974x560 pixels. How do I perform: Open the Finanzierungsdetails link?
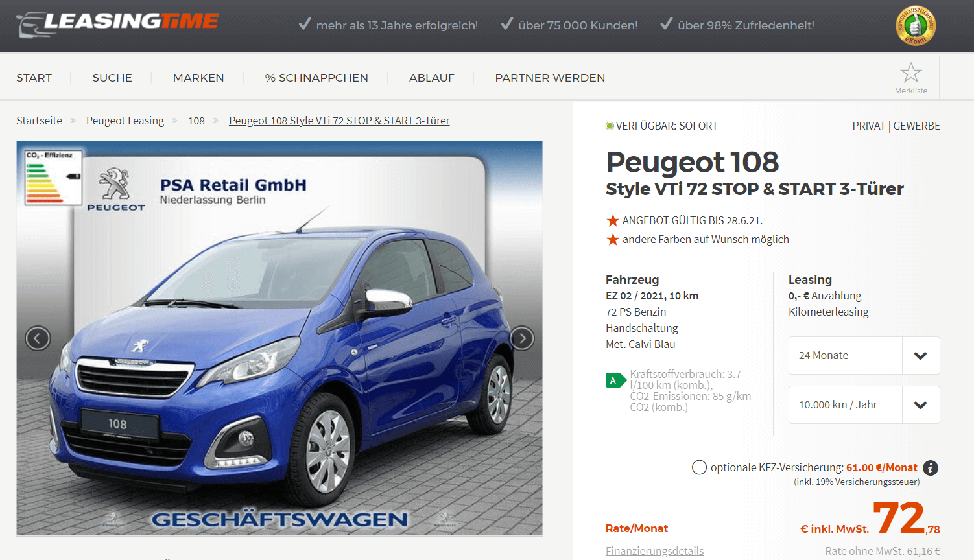tap(654, 551)
